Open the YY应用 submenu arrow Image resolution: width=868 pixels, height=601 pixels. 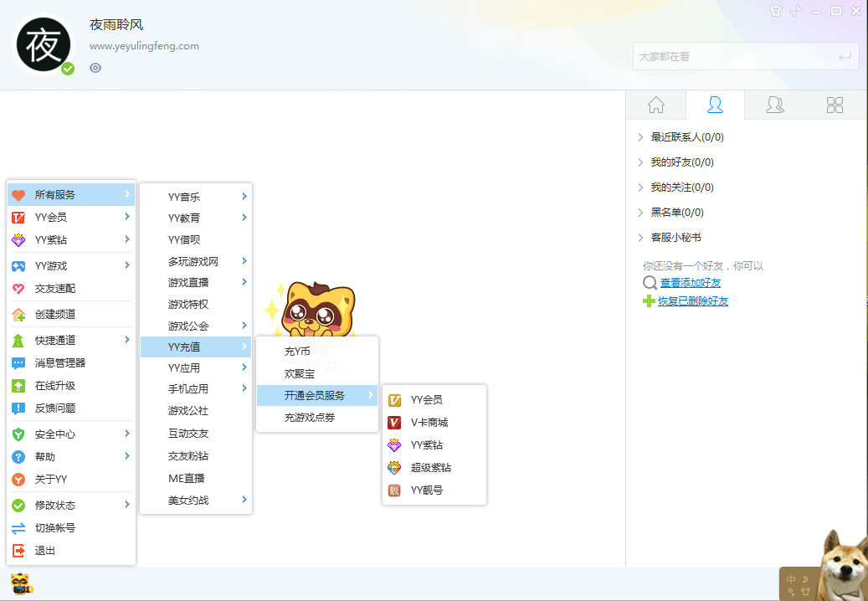coord(244,367)
